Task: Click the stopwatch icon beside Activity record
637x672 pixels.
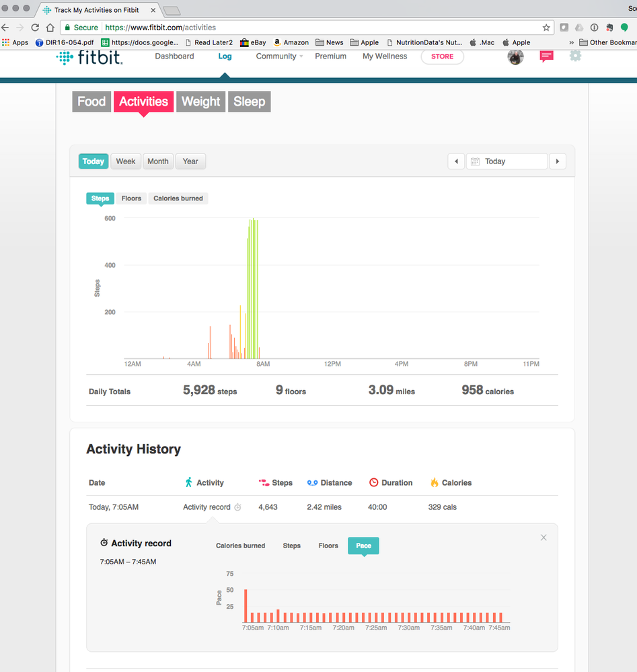Action: coord(237,507)
